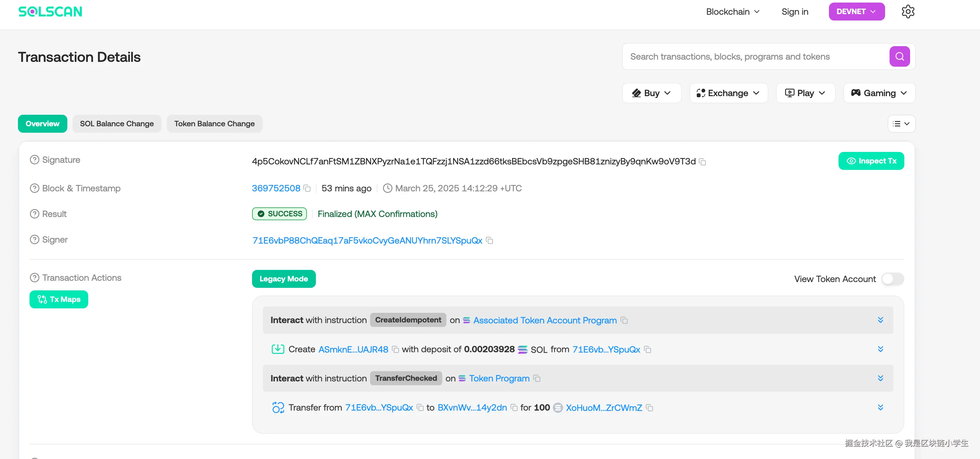Open the DEVNET network dropdown
980x459 pixels.
(x=856, y=12)
